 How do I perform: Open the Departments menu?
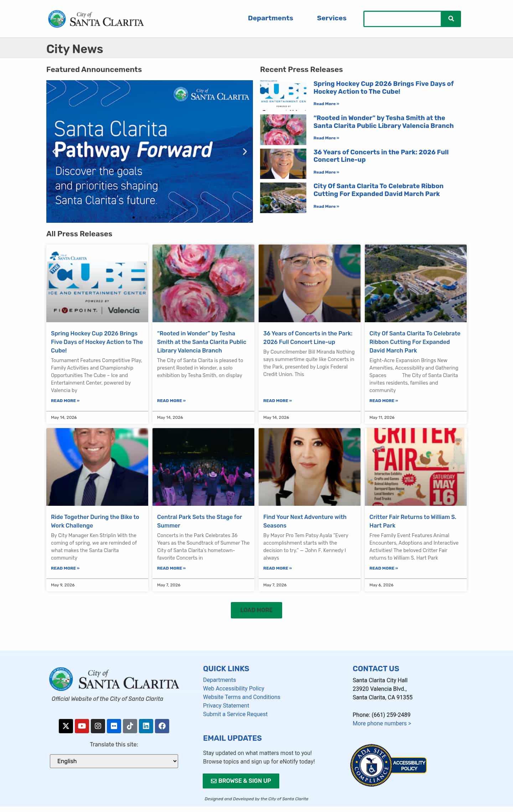point(270,18)
